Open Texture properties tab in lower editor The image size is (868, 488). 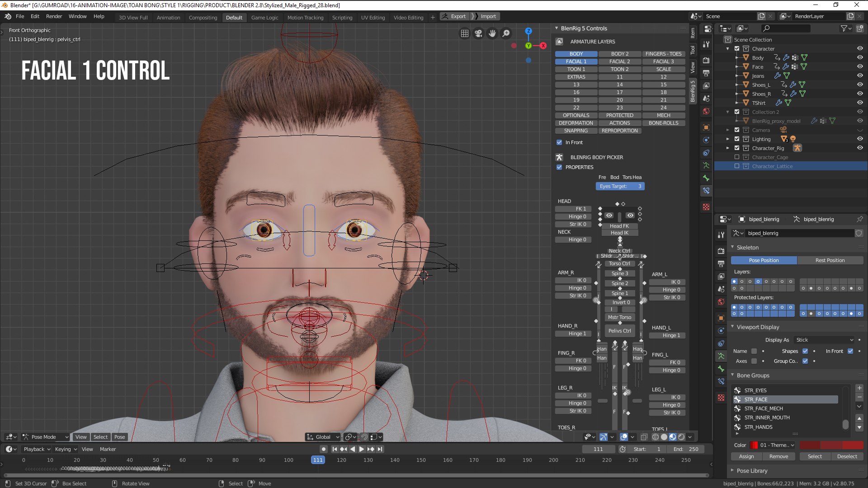(721, 398)
